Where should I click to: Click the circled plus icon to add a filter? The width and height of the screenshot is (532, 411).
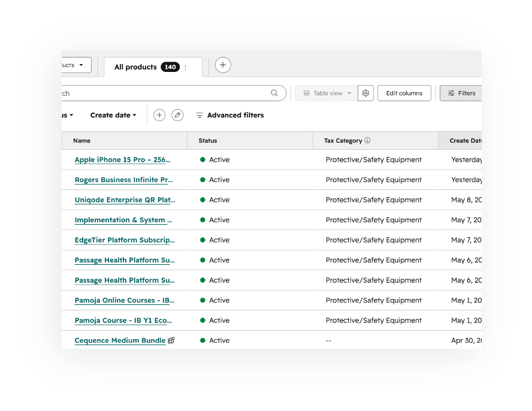click(x=159, y=115)
